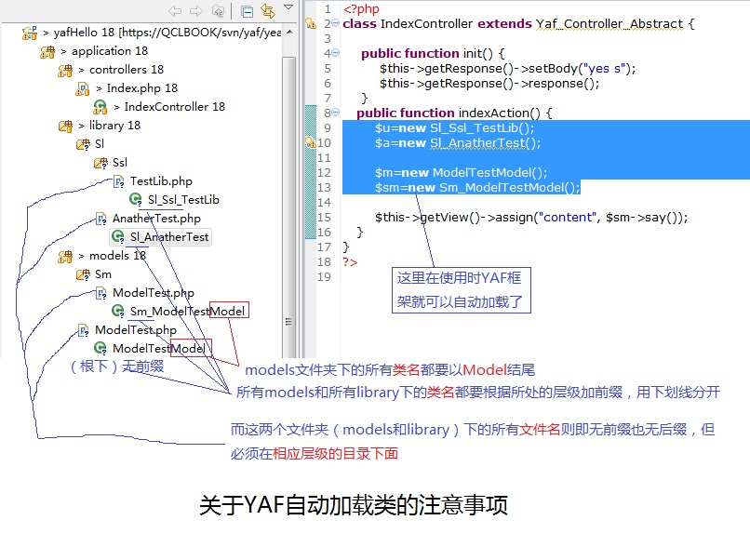This screenshot has height=560, width=750.
Task: Click the Up one level toolbar icon
Action: (218, 10)
